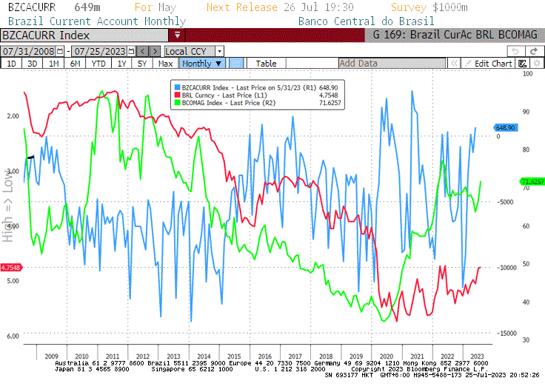Click the BZCACURR Index legend entry text
The width and height of the screenshot is (545, 392).
(249, 87)
